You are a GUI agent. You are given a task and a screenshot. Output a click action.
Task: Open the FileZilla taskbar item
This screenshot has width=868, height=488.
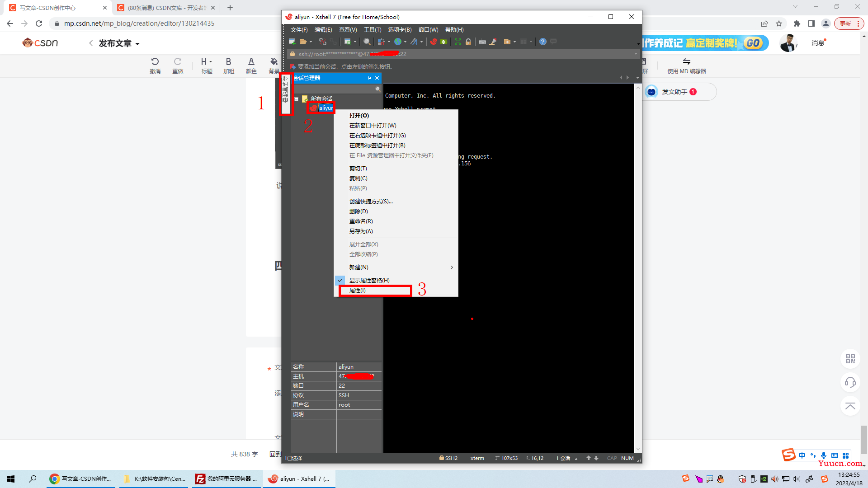point(226,479)
